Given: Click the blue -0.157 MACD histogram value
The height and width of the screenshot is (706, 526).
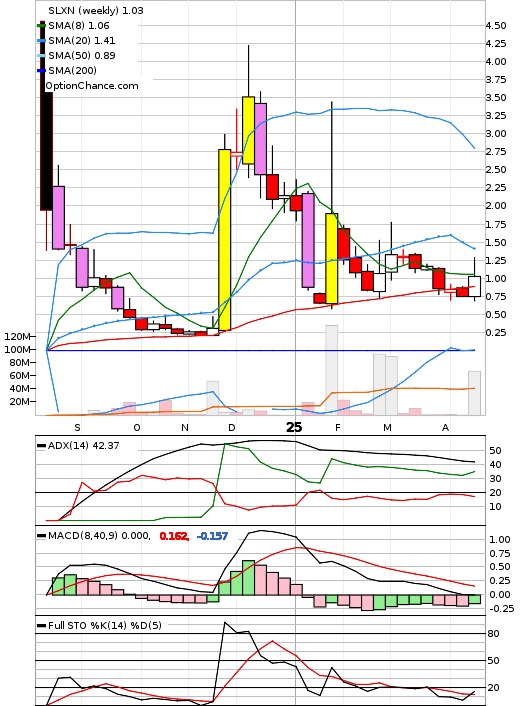Looking at the screenshot, I should tap(212, 536).
